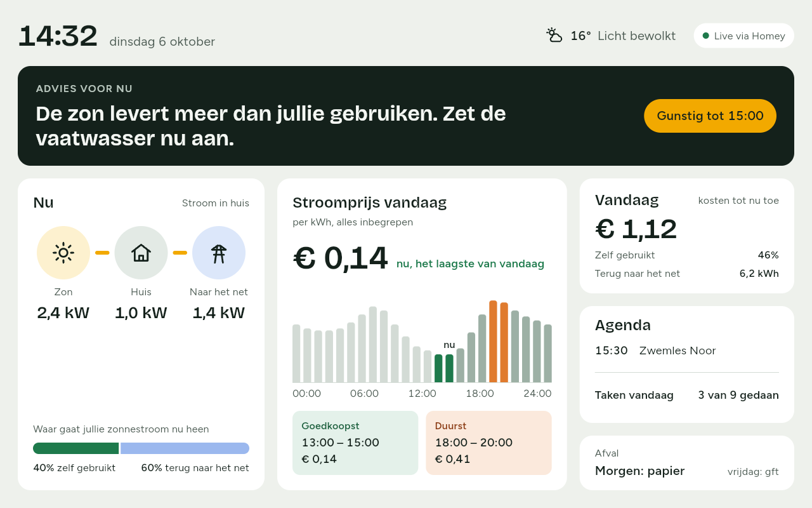This screenshot has width=812, height=508.
Task: Click the advice about the vaatwasser
Action: [x=271, y=126]
